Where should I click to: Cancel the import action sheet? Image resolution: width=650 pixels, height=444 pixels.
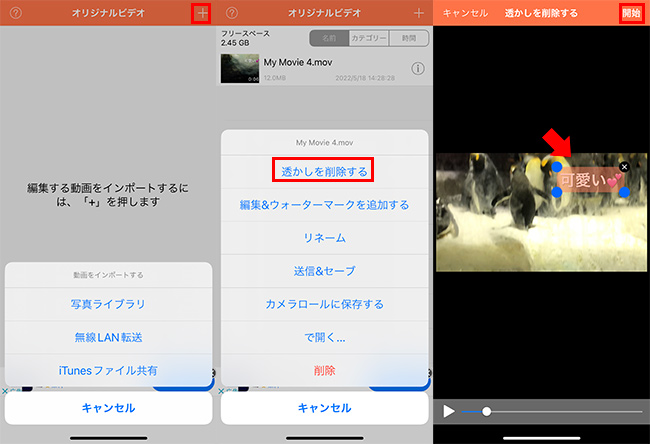[108, 408]
